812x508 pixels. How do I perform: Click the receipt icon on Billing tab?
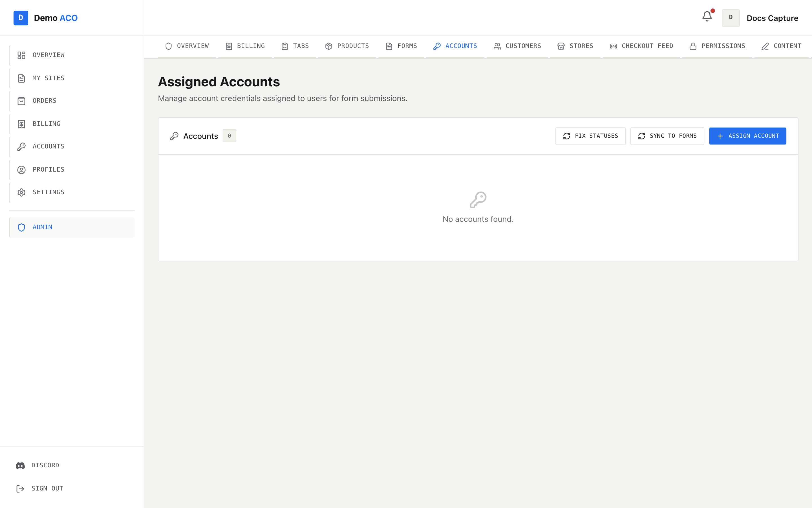point(229,46)
